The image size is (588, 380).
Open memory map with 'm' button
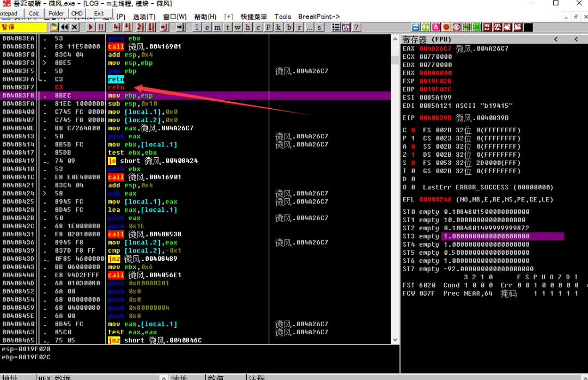pyautogui.click(x=217, y=27)
